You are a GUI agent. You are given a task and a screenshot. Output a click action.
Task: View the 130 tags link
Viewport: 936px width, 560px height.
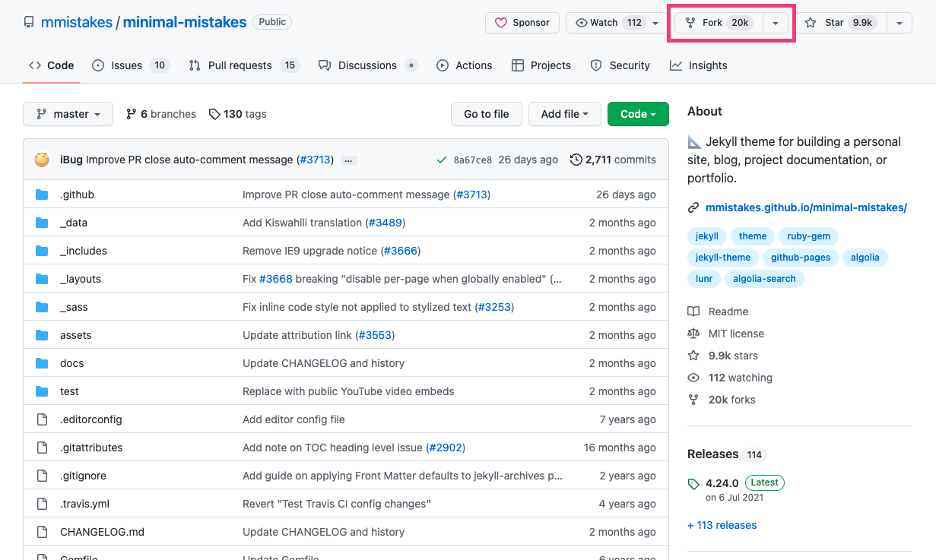tap(238, 114)
